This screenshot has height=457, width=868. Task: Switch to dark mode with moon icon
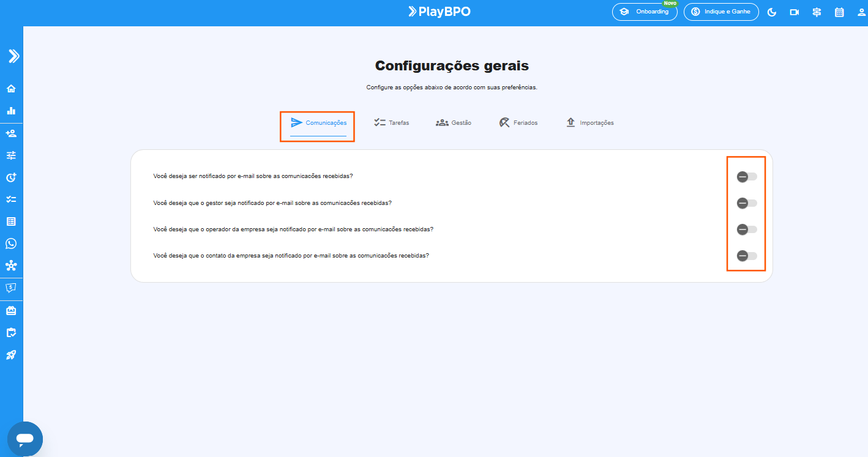coord(772,12)
